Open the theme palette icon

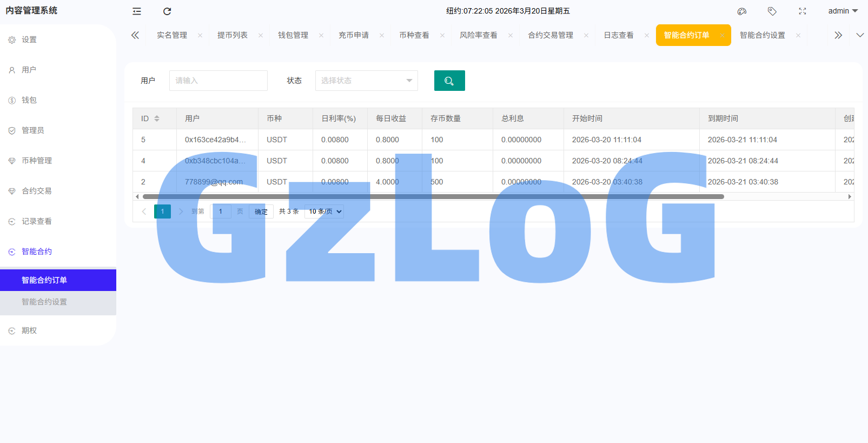pyautogui.click(x=742, y=11)
